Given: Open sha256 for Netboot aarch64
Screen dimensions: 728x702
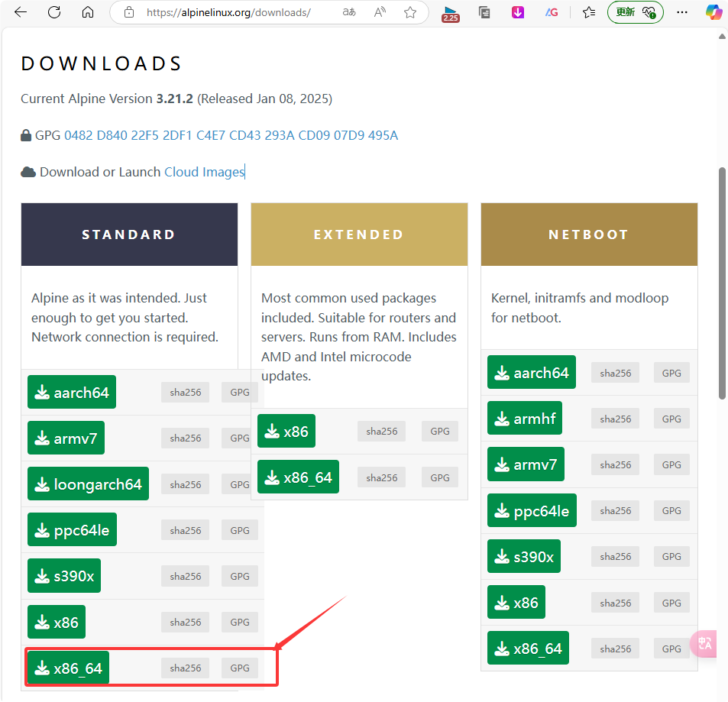Looking at the screenshot, I should click(615, 373).
